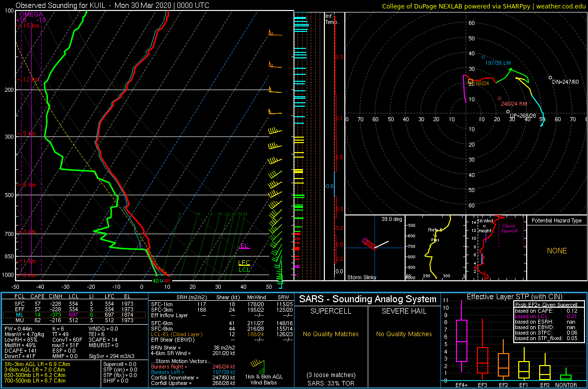The image size is (588, 389).
Task: Click the 6 km height label
Action: [x=29, y=185]
